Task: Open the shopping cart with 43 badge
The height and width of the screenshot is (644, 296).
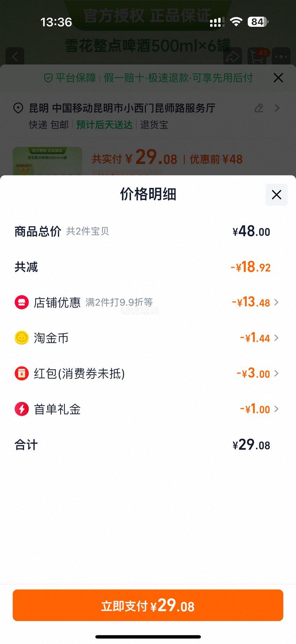Action: tap(257, 57)
